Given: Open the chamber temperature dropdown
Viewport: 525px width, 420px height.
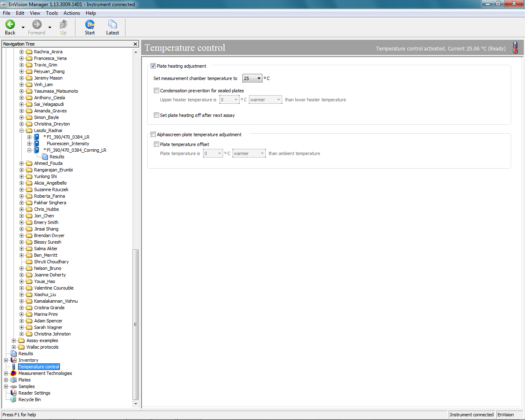Looking at the screenshot, I should pos(259,78).
